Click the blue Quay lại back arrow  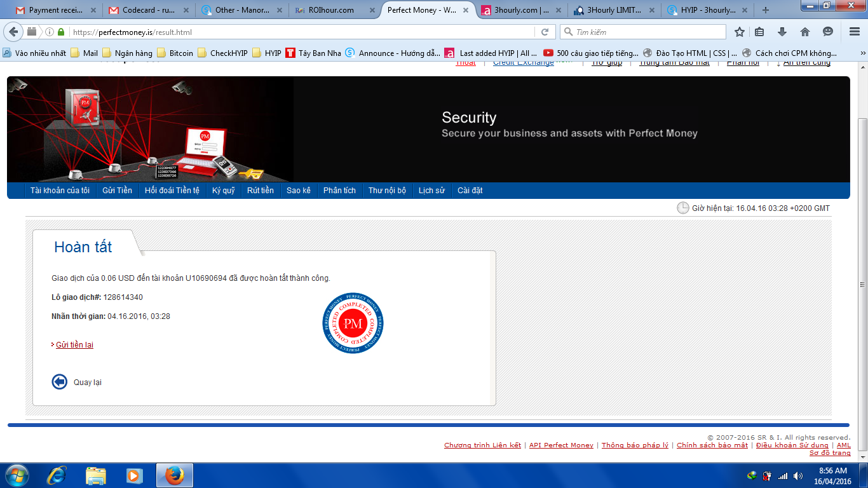pos(59,382)
